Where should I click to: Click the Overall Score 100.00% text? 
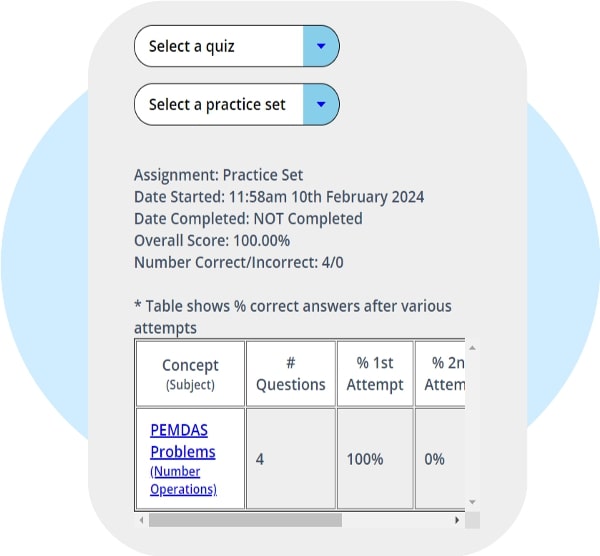tap(212, 241)
